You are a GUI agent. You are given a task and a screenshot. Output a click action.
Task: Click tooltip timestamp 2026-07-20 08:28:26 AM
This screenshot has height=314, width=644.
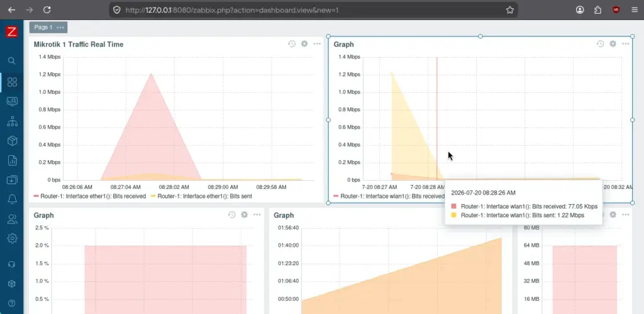483,193
